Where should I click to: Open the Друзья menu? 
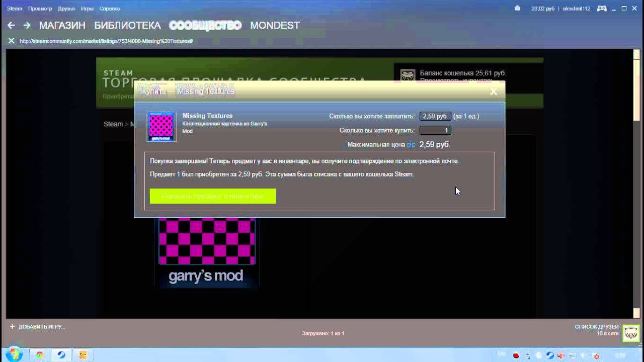coord(66,9)
